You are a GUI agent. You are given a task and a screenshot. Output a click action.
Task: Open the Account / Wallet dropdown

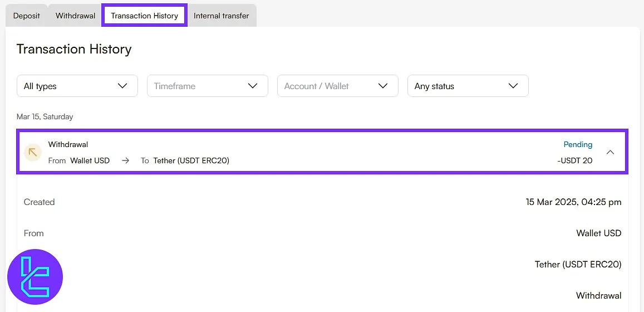coord(338,86)
